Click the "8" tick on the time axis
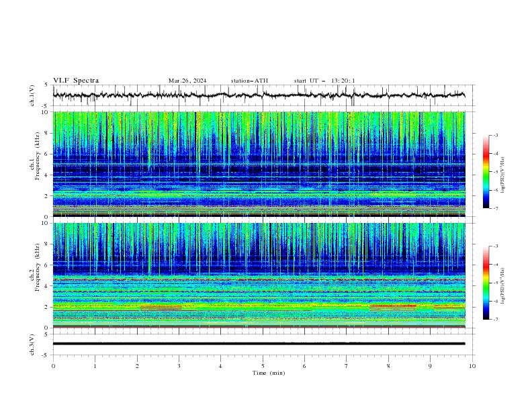 [x=388, y=366]
